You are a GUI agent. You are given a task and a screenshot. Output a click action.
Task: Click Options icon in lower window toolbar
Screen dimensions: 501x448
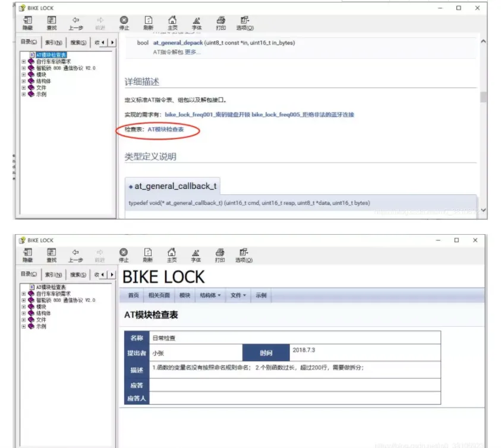tap(244, 255)
